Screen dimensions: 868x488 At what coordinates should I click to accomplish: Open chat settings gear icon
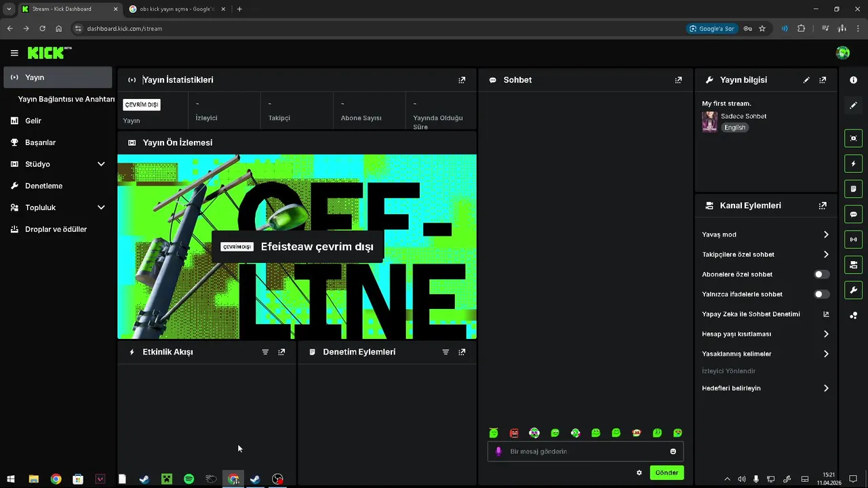point(639,473)
